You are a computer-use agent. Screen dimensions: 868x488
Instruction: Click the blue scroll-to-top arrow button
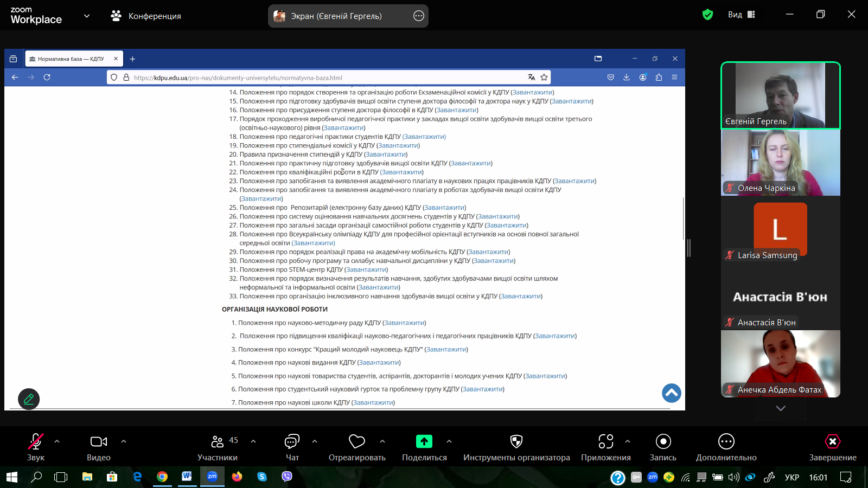[x=672, y=393]
